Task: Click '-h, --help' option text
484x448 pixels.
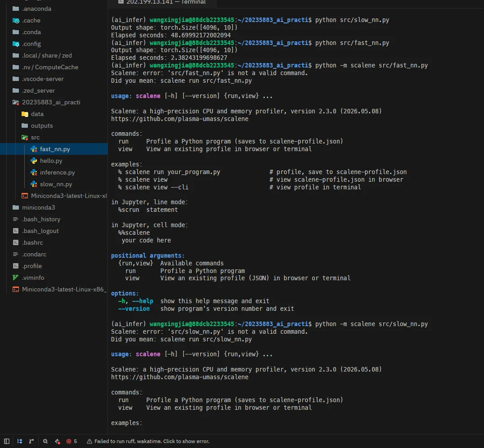Action: pos(135,301)
